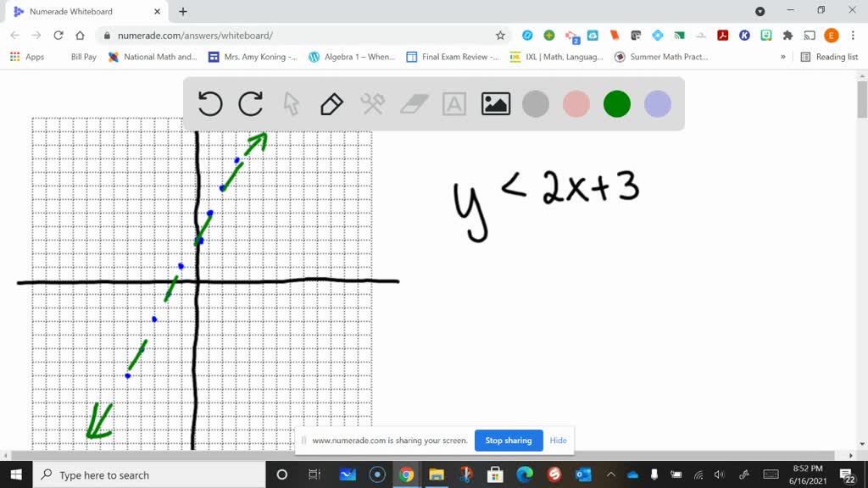This screenshot has height=488, width=868.
Task: Select the Text tool
Action: pyautogui.click(x=454, y=103)
